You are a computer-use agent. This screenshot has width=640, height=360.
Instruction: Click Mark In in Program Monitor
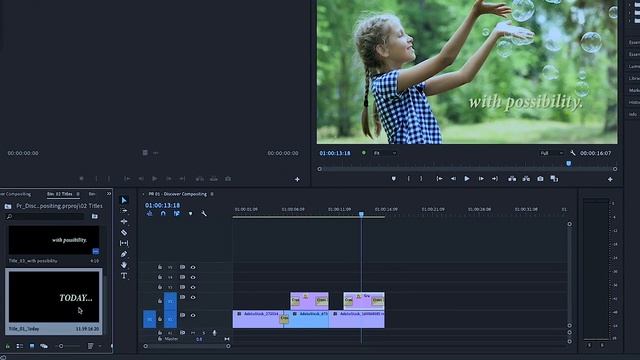(x=409, y=179)
